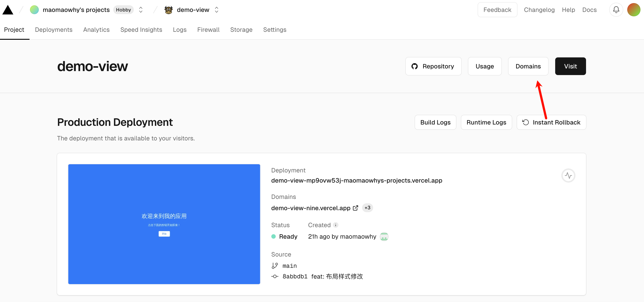The width and height of the screenshot is (644, 302).
Task: Switch to the Storage tab
Action: 241,30
